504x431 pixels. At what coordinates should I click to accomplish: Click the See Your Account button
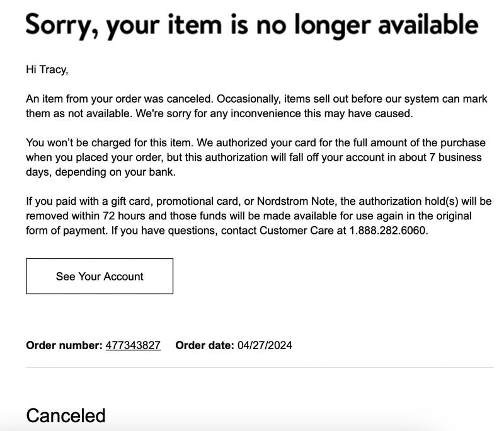click(x=100, y=277)
